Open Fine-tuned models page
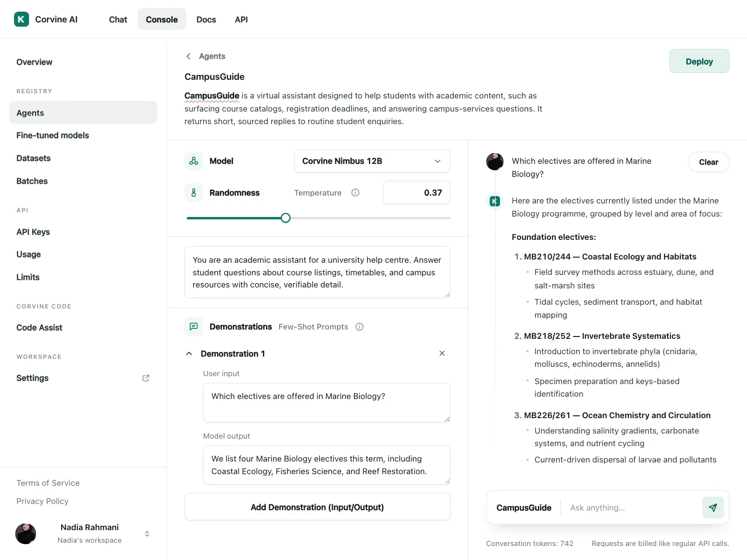The height and width of the screenshot is (560, 747). [x=53, y=135]
